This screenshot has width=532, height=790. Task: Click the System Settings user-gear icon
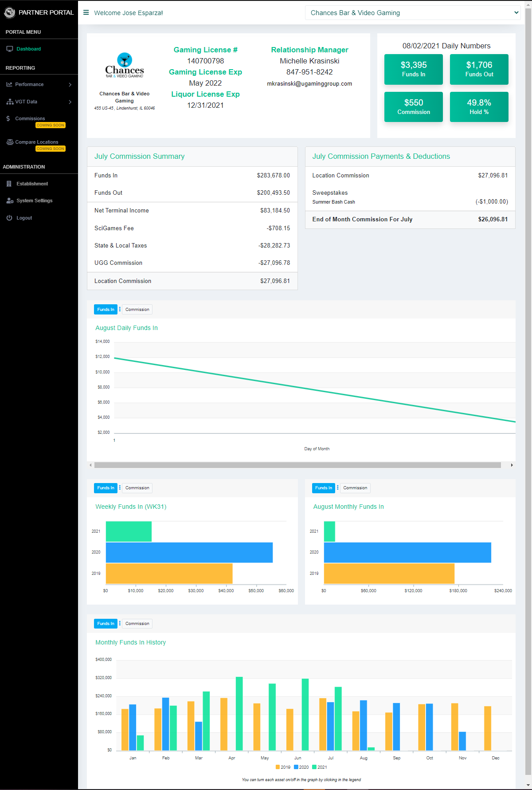[10, 200]
